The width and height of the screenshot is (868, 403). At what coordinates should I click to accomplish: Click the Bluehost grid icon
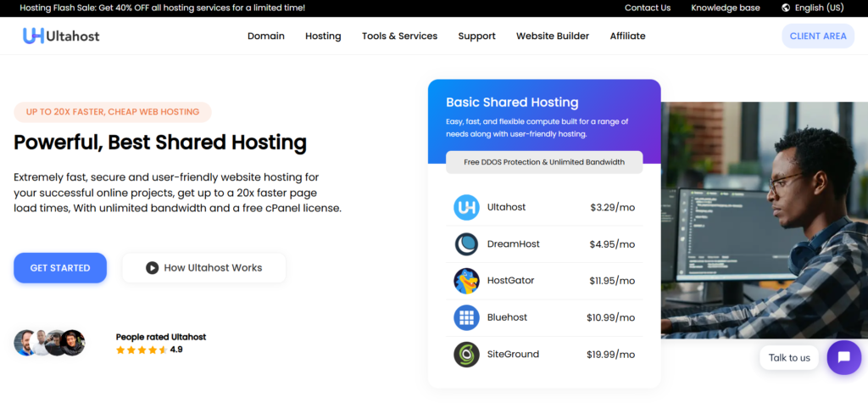click(x=466, y=317)
